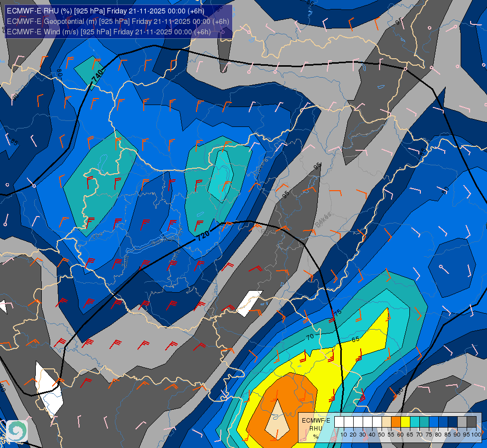
Task: Click the light gray 90–95 legend swatch
Action: (462, 422)
